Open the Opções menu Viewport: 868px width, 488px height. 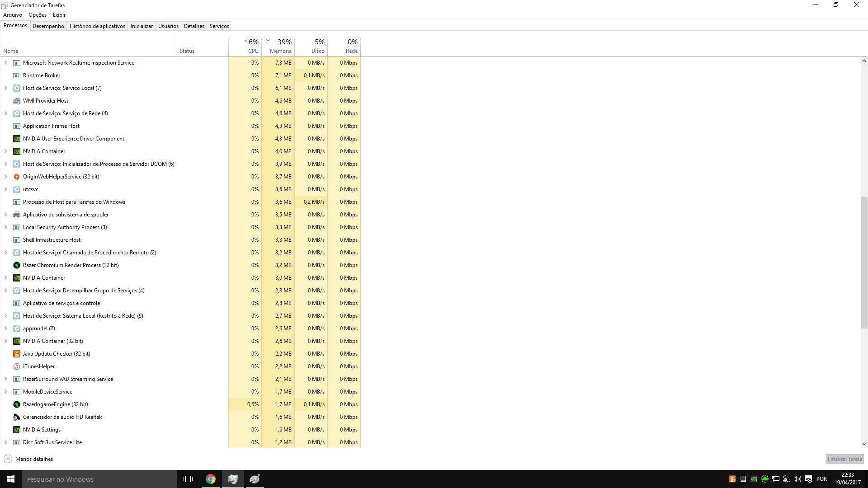tap(38, 15)
